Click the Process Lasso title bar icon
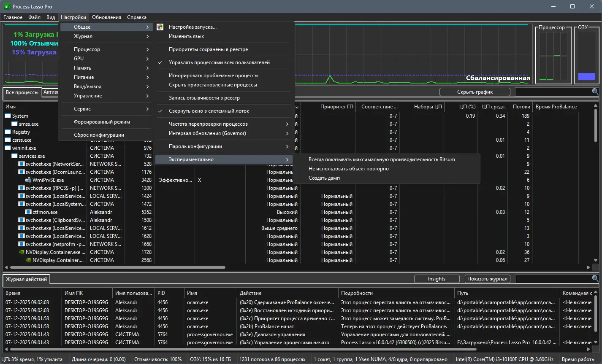602x364 pixels. point(7,6)
